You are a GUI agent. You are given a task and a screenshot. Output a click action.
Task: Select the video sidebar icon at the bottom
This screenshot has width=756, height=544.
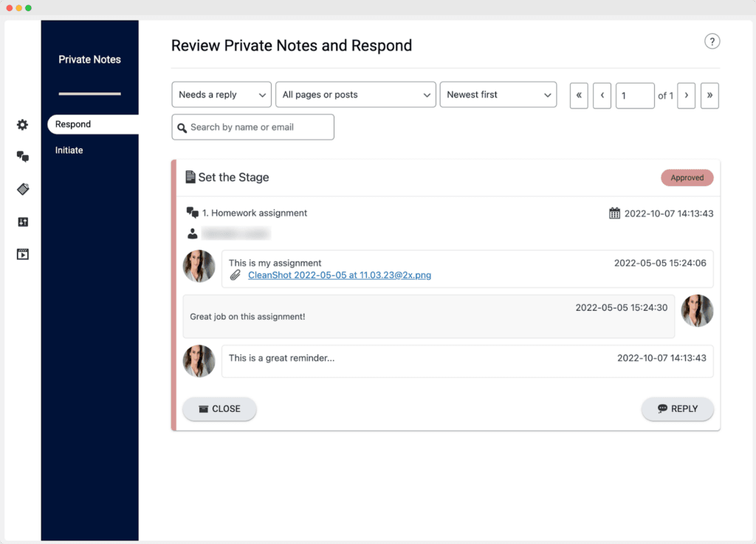pos(22,254)
